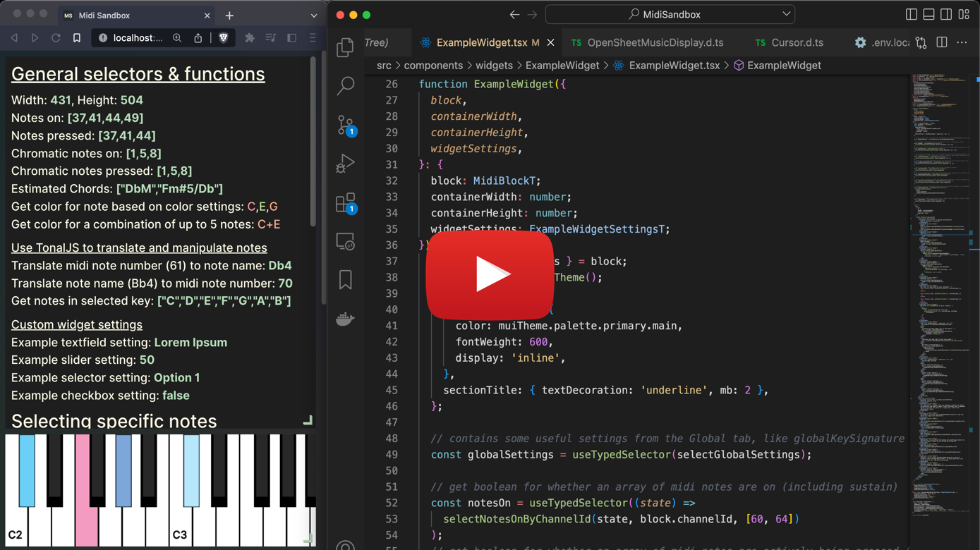Bookmark the page in the browser
This screenshot has width=980, height=550.
[x=77, y=38]
